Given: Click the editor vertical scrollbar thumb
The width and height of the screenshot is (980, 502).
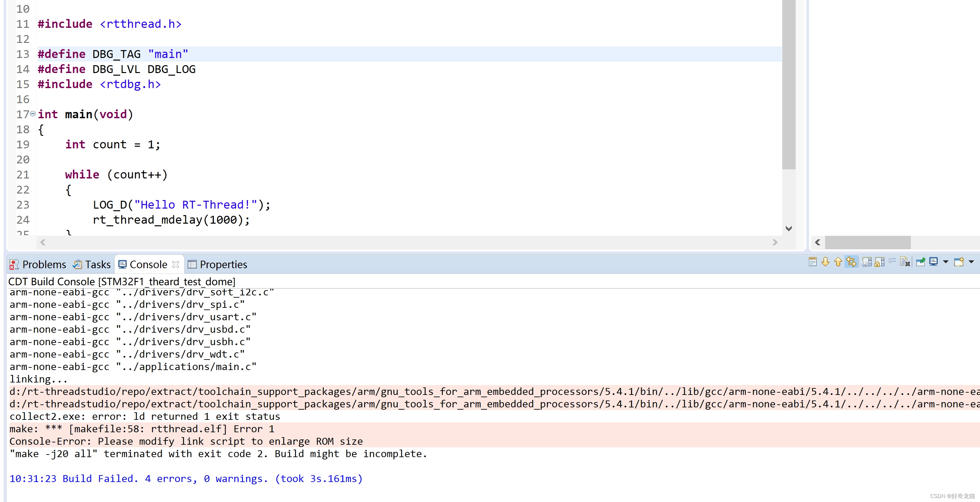Looking at the screenshot, I should [x=789, y=84].
